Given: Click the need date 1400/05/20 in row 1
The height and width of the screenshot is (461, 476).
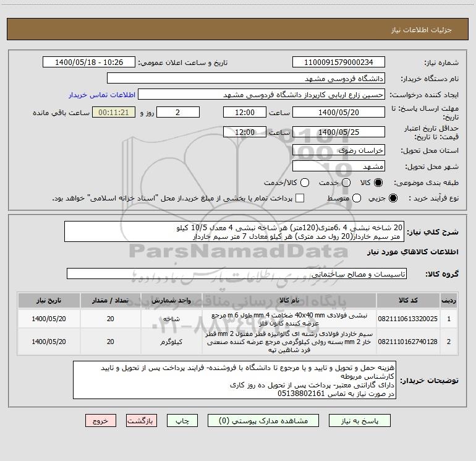Looking at the screenshot, I should 49,319.
